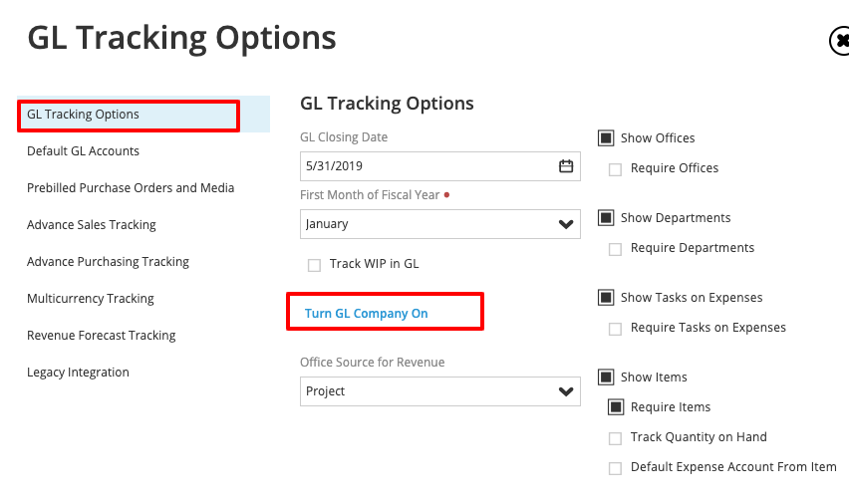Enable Require Departments option
The height and width of the screenshot is (504, 849).
click(616, 249)
